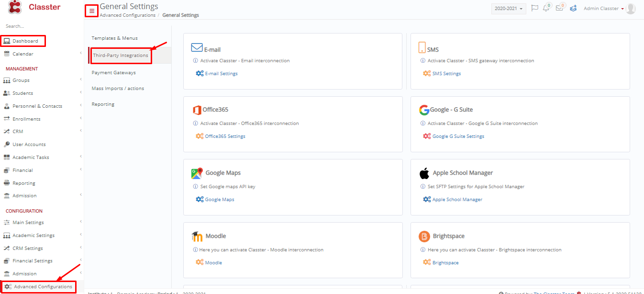Open the Moodle settings link
Viewport: 644px width, 294px height.
[213, 263]
